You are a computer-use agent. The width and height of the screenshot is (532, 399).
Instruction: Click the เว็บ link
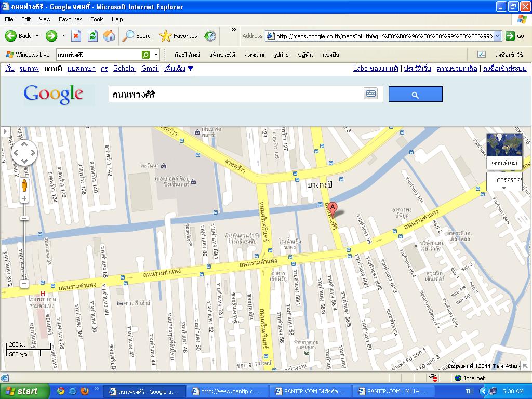click(x=9, y=68)
